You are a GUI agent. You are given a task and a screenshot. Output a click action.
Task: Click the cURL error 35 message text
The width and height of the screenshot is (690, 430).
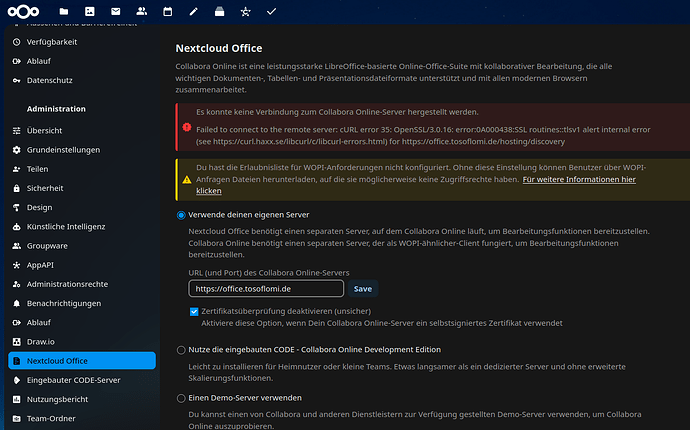[423, 136]
